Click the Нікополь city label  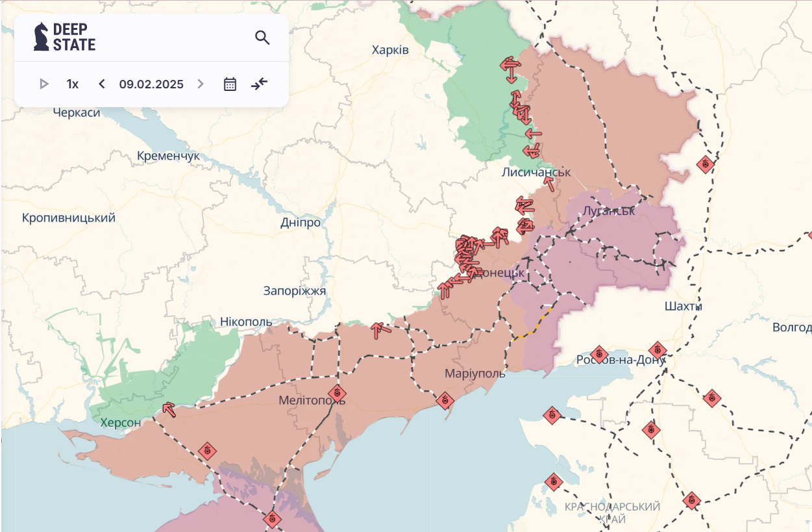coord(246,322)
